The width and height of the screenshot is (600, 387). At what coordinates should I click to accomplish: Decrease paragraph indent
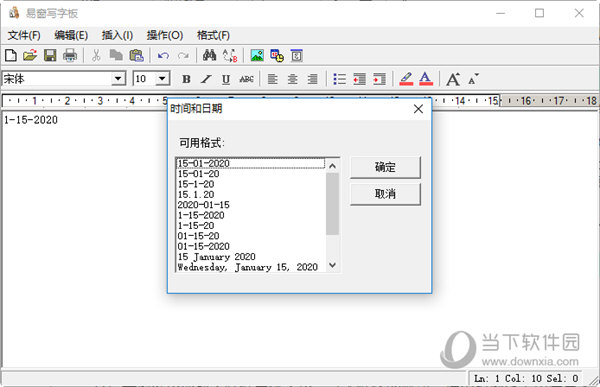(x=360, y=79)
